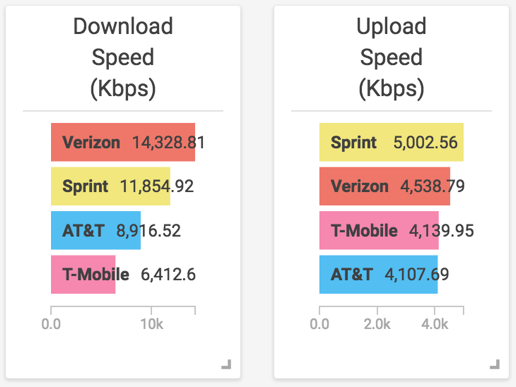Click the 5,002.56 Sprint upload value
516x387 pixels.
click(x=426, y=143)
